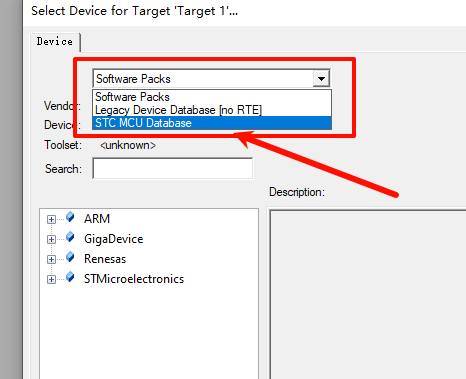Open the database dropdown arrow
The height and width of the screenshot is (379, 466).
click(321, 79)
